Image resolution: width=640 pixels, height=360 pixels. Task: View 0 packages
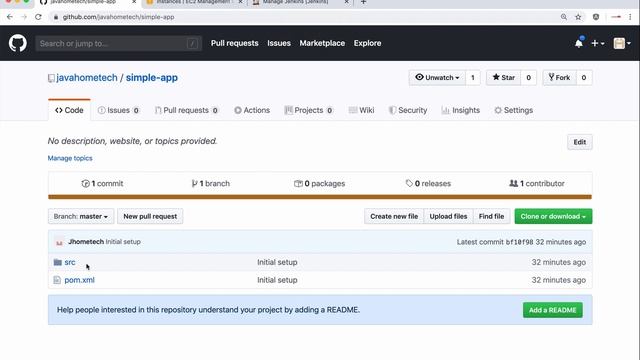320,184
